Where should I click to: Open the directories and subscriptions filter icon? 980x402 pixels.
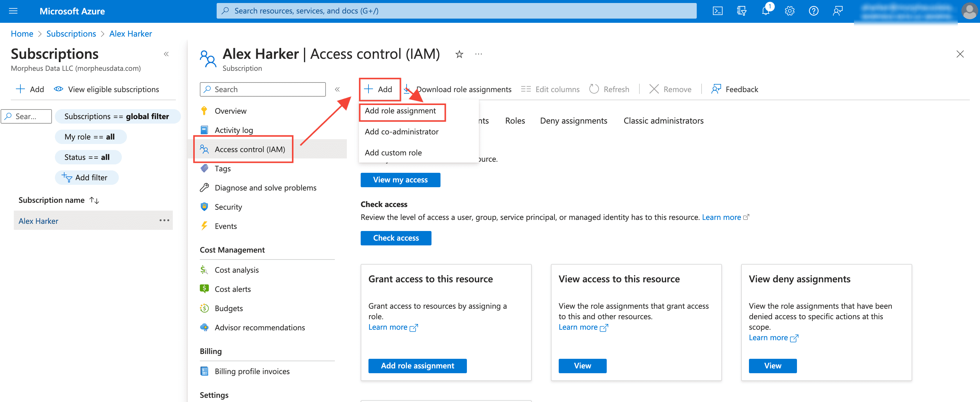741,11
